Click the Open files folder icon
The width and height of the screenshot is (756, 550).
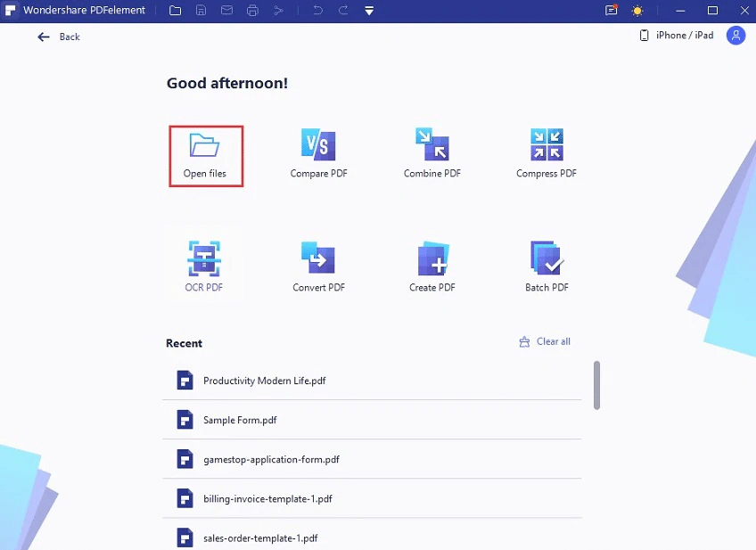click(x=204, y=145)
